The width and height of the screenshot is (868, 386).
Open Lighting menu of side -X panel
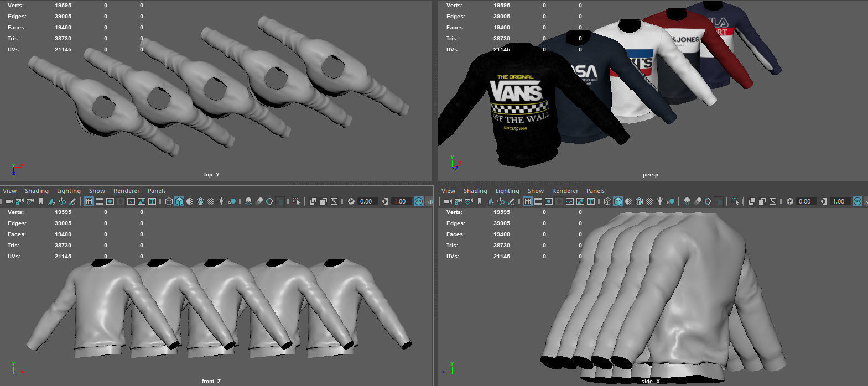coord(507,191)
